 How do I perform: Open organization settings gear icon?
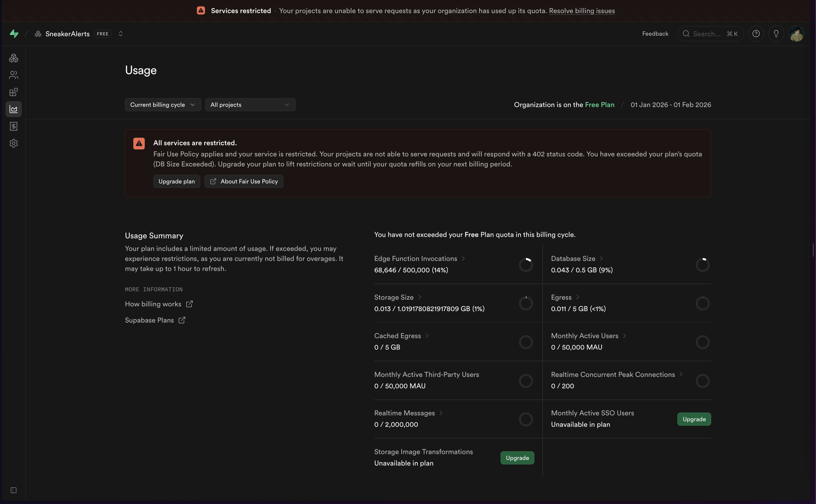pos(14,143)
